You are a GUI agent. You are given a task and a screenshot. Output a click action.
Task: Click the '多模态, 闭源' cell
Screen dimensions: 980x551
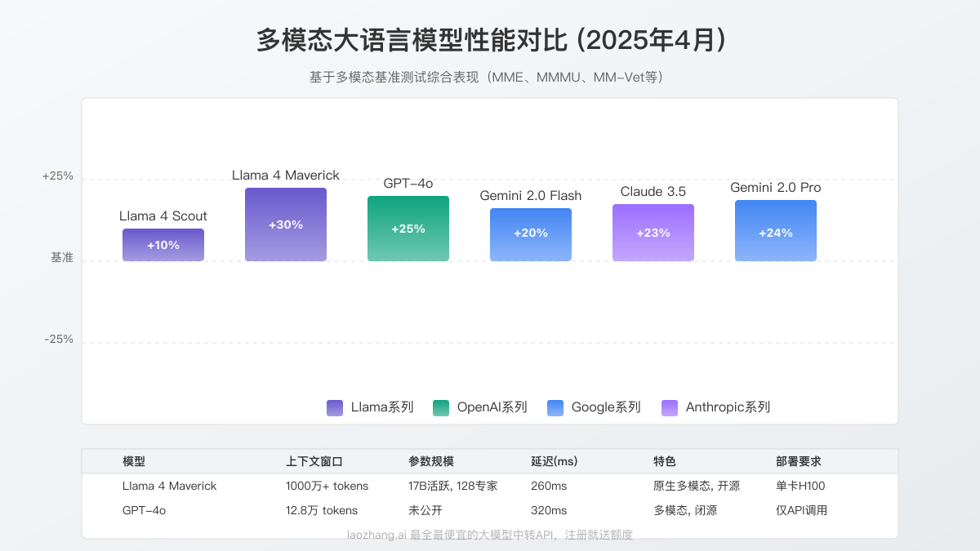(x=685, y=510)
